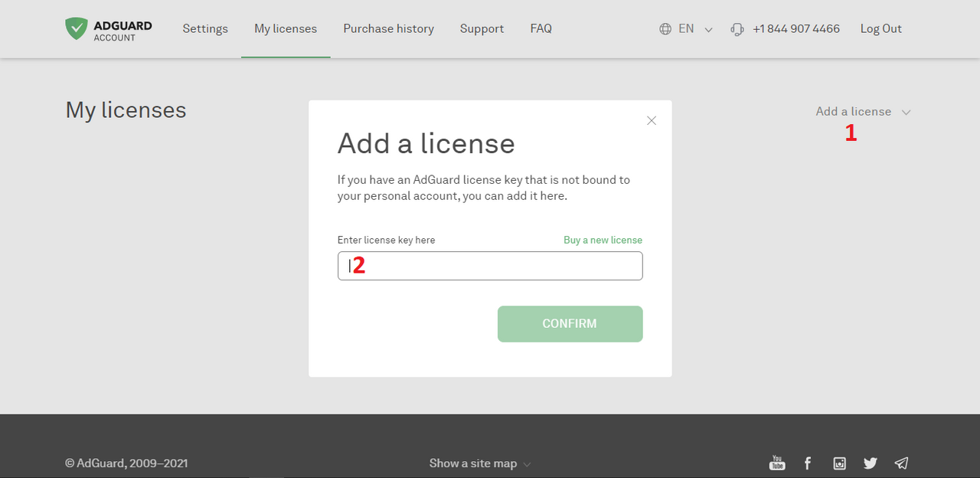Image resolution: width=980 pixels, height=478 pixels.
Task: Click the AdGuard shield logo
Action: (77, 28)
